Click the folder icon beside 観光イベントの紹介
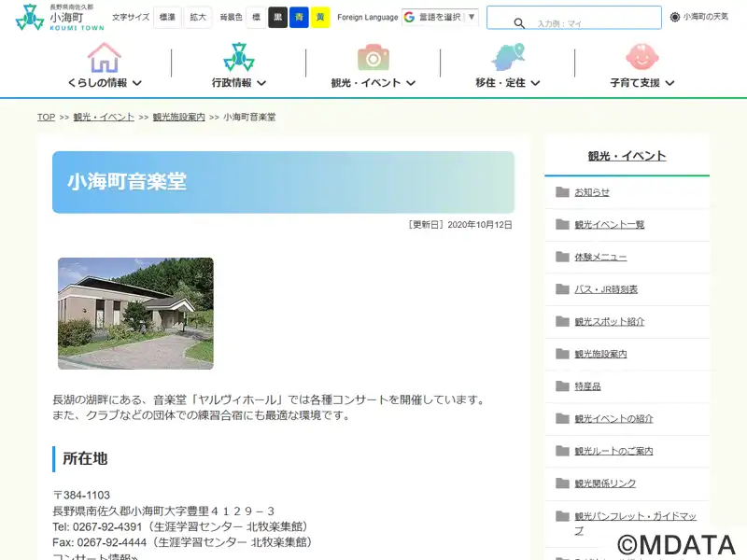Screen dimensions: 747x560 (x=563, y=418)
